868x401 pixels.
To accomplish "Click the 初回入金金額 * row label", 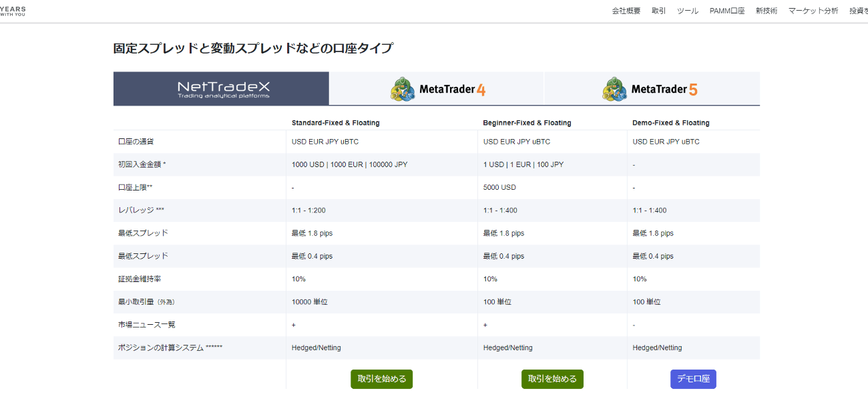I will click(x=142, y=164).
